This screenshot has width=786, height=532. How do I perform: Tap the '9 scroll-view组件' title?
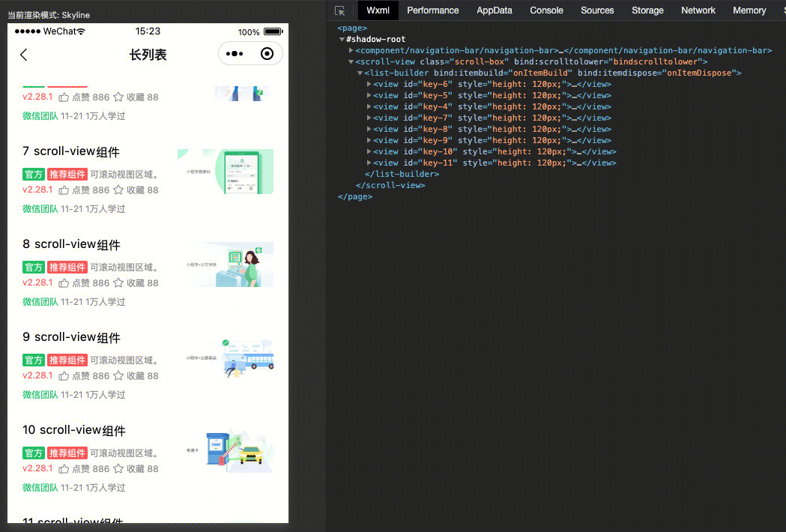(x=71, y=337)
